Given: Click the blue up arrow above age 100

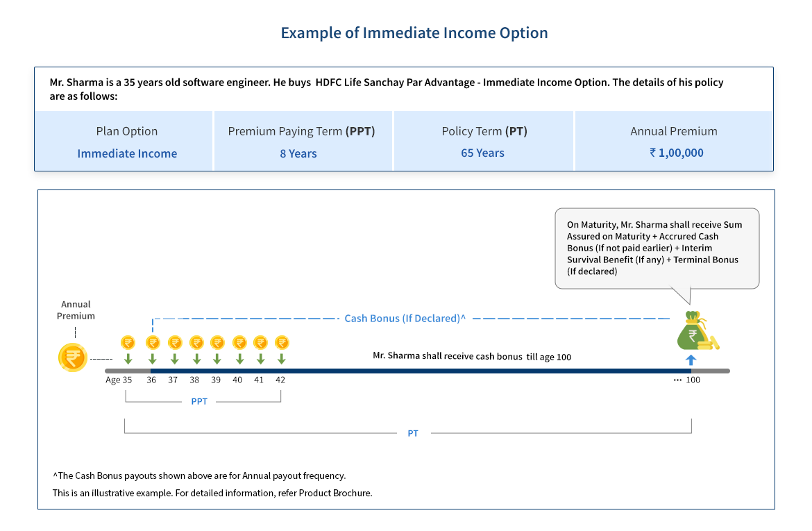Looking at the screenshot, I should 691,360.
